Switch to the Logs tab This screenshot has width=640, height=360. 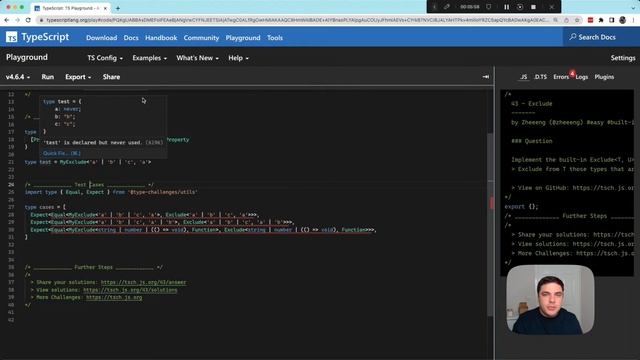[582, 77]
